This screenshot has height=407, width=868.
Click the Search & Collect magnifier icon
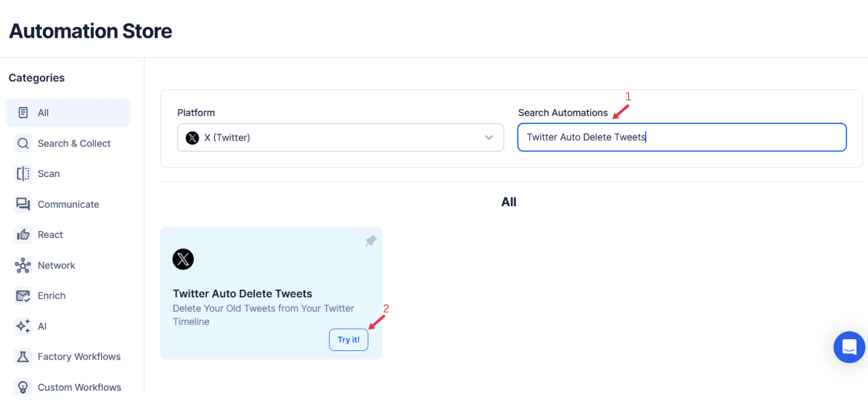[x=23, y=143]
